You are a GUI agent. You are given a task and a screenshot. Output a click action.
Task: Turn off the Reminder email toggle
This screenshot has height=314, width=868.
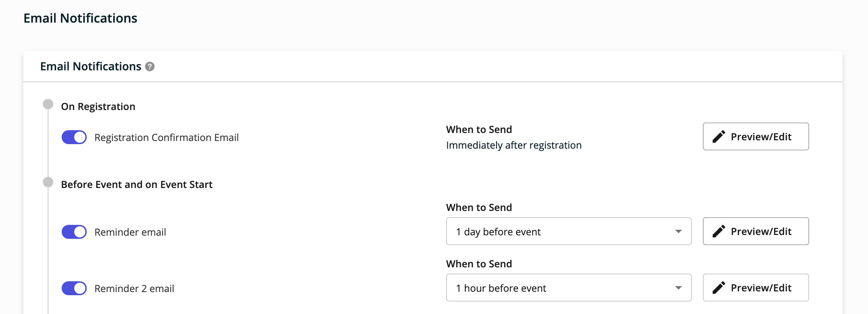coord(74,231)
